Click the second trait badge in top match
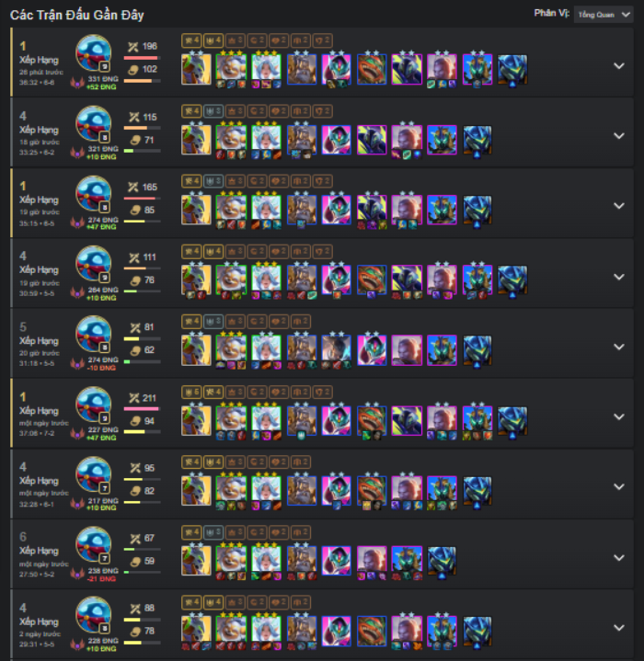This screenshot has height=661, width=644. click(x=213, y=40)
